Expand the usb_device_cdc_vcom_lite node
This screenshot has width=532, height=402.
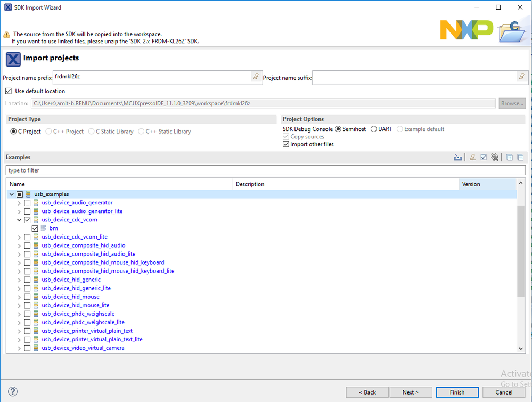pos(19,237)
